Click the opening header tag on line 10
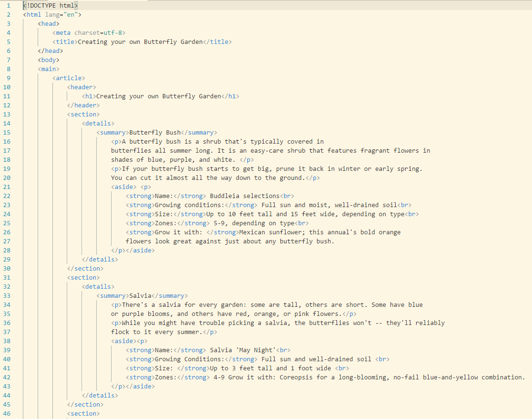This screenshot has height=419, width=532. [82, 87]
